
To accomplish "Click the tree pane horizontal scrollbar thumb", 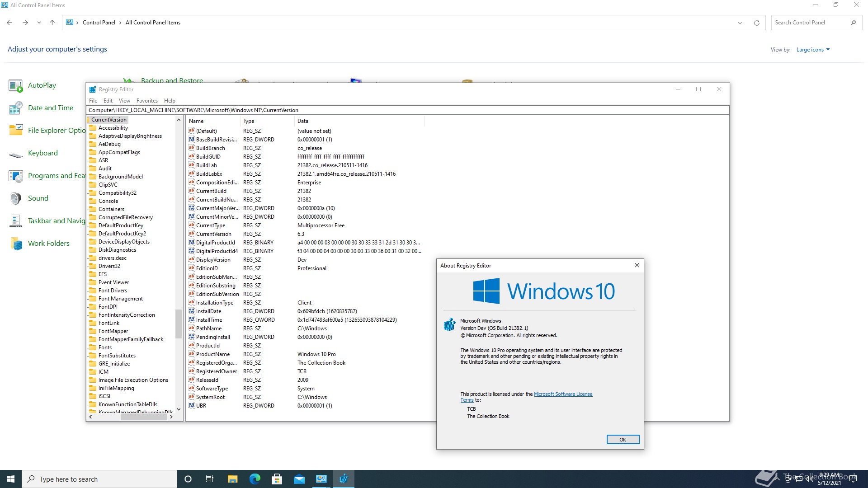I will pyautogui.click(x=144, y=417).
